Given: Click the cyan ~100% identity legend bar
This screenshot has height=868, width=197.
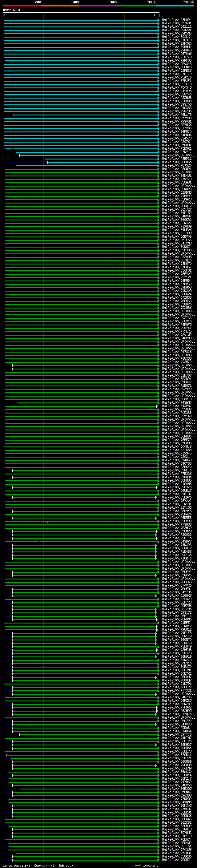Looking at the screenshot, I should [175, 6].
